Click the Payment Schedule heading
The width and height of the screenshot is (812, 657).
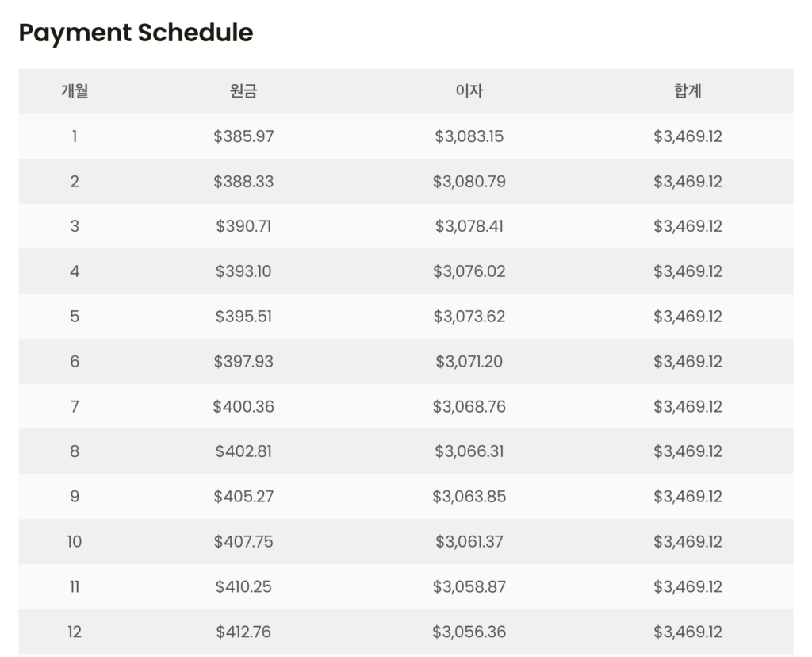pyautogui.click(x=136, y=33)
